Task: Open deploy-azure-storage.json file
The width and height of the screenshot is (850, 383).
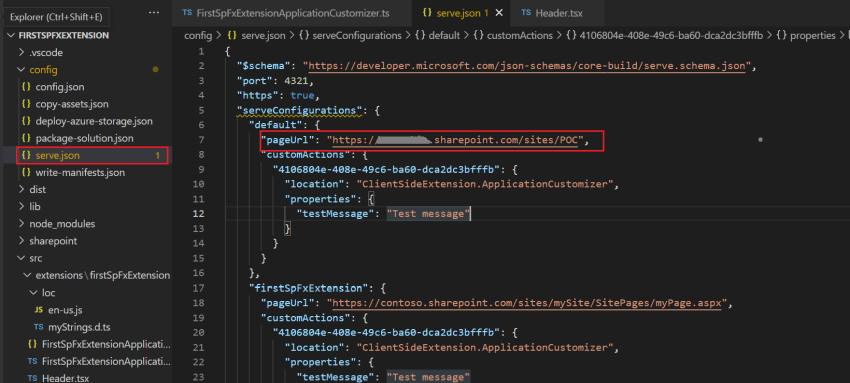Action: tap(94, 121)
